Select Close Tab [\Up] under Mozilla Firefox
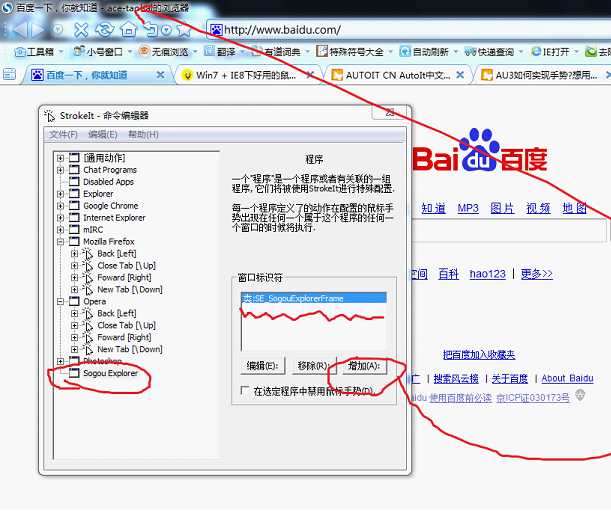 (126, 265)
